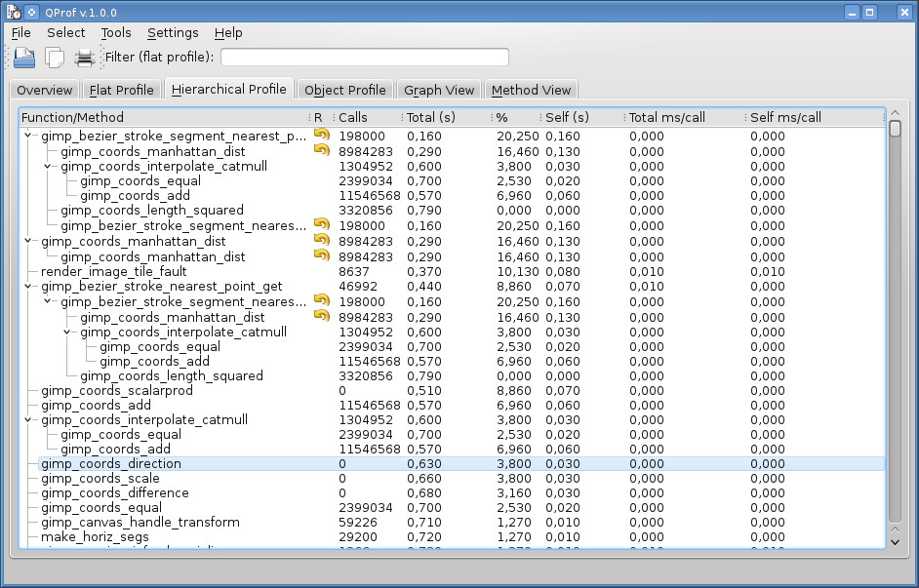Sort by the R column header

[x=321, y=117]
